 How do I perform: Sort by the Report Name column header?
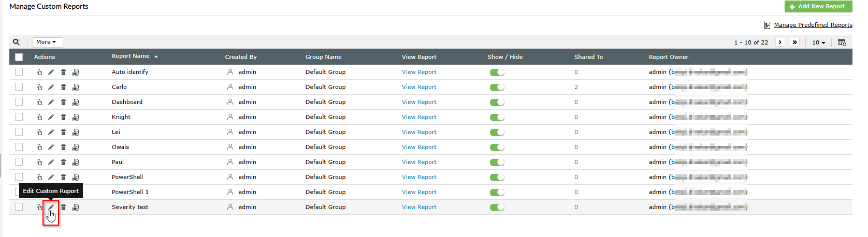131,56
